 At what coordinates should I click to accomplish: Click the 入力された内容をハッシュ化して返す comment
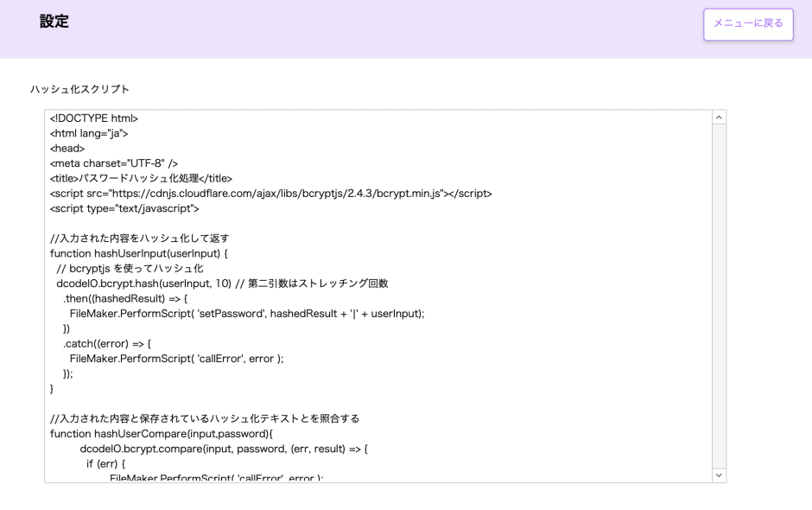[136, 238]
